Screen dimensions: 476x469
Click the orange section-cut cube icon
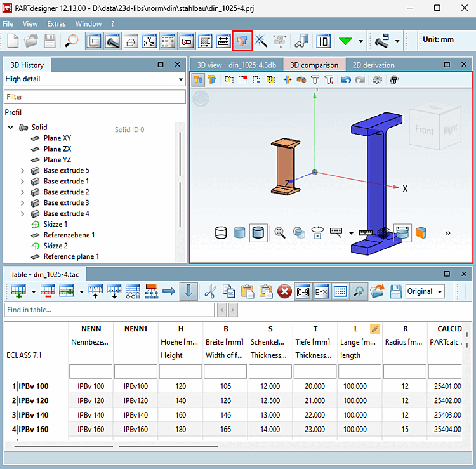[x=421, y=233]
